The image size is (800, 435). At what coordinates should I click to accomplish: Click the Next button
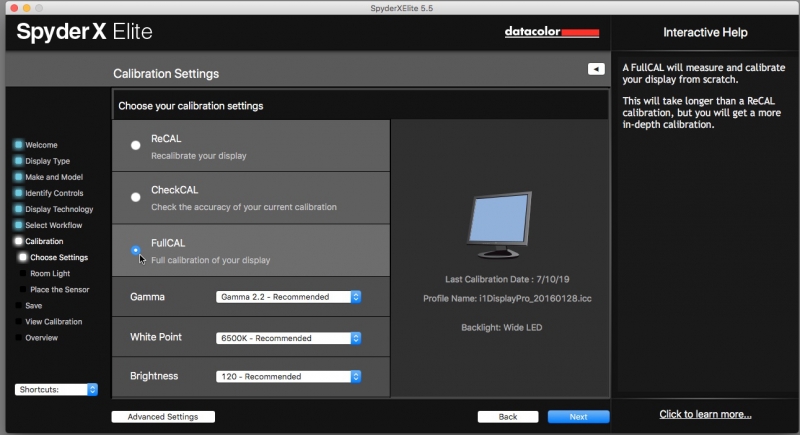coord(578,417)
